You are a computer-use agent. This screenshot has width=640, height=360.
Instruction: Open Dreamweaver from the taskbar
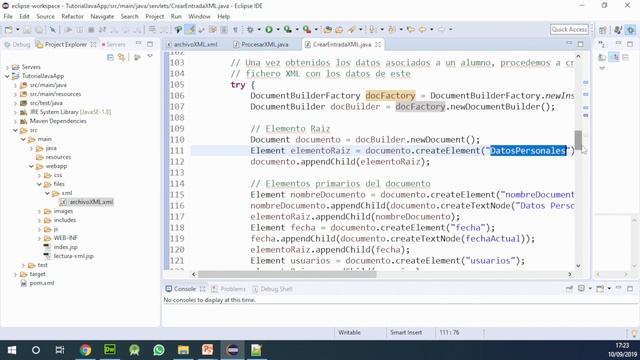click(110, 350)
